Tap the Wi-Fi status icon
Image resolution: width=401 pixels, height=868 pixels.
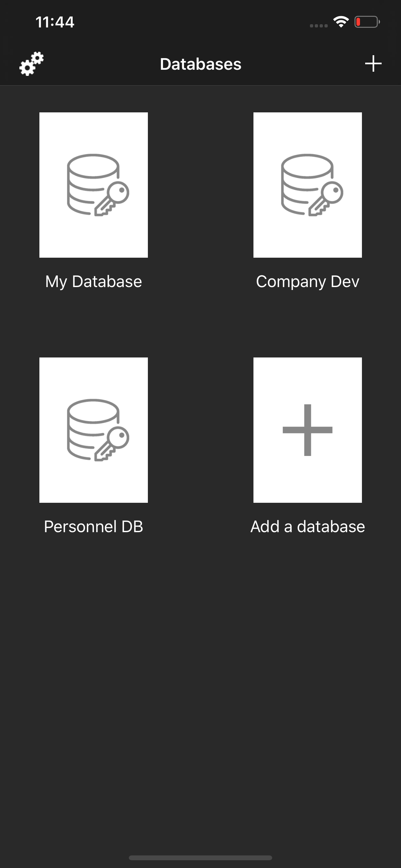click(341, 22)
